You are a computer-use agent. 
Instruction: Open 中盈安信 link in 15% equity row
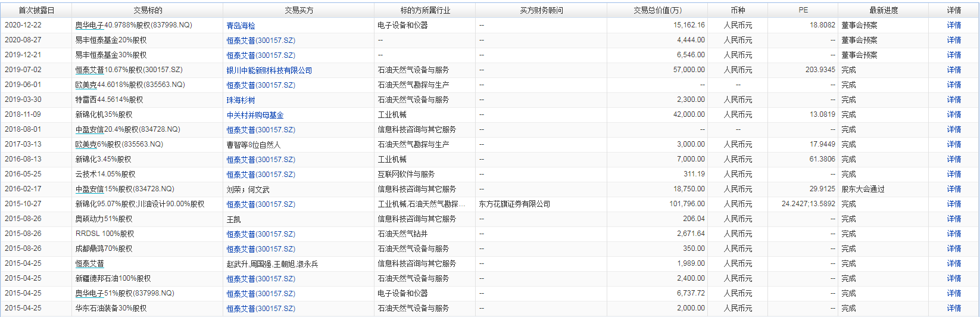(x=89, y=189)
